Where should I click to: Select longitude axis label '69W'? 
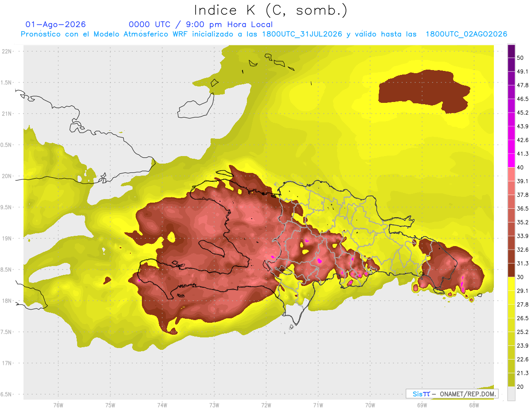click(422, 405)
